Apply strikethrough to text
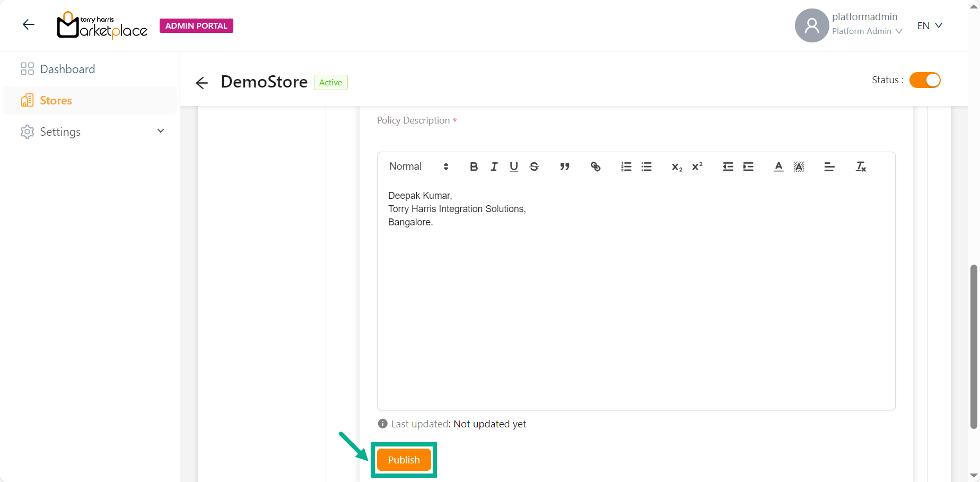 coord(534,167)
